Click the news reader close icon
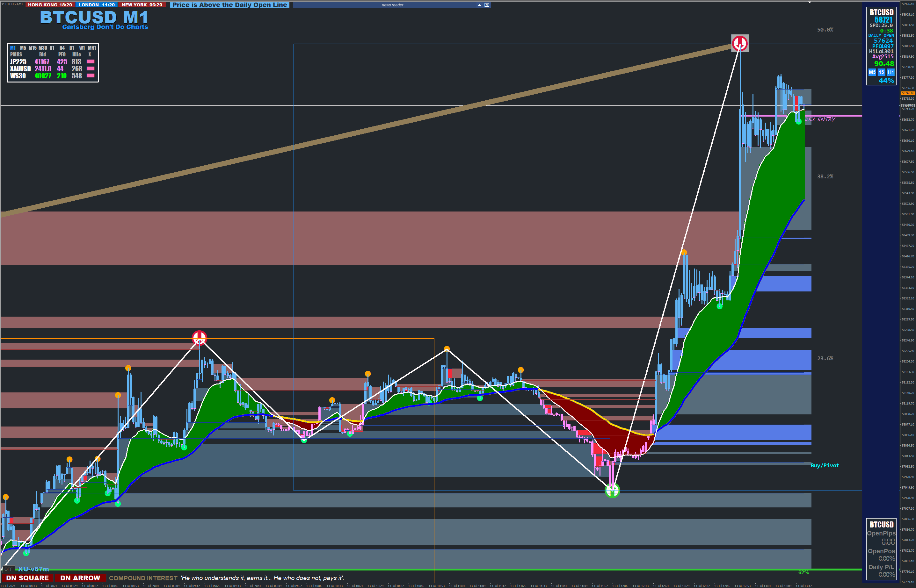916x588 pixels. pyautogui.click(x=487, y=5)
